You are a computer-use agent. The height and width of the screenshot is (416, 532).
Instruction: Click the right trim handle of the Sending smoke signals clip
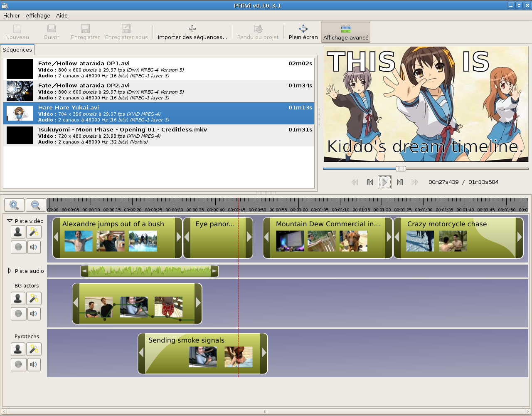[264, 354]
